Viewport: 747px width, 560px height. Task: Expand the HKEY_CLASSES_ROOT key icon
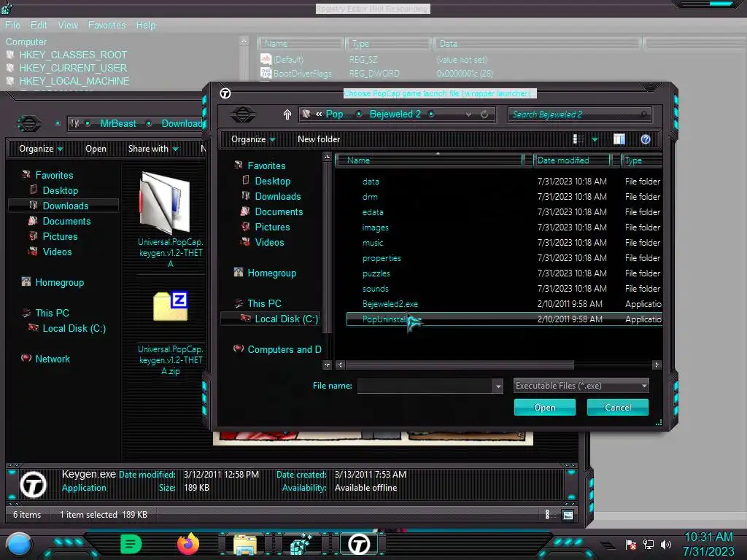point(10,55)
